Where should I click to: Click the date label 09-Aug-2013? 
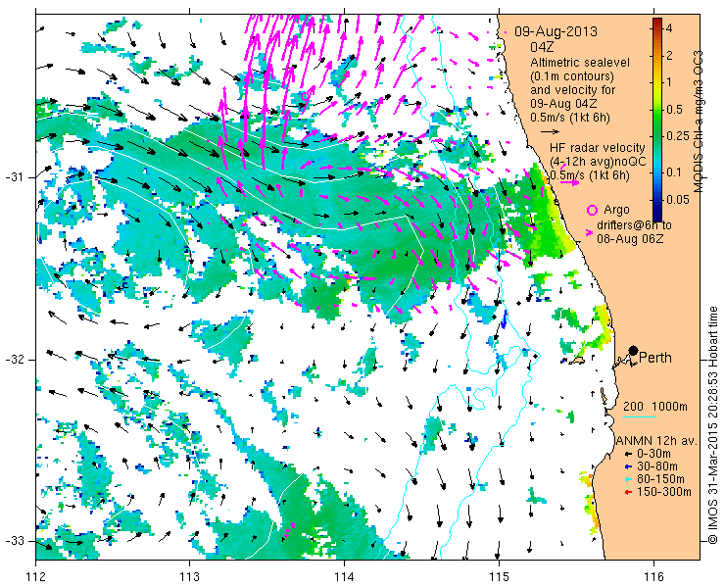coord(556,31)
